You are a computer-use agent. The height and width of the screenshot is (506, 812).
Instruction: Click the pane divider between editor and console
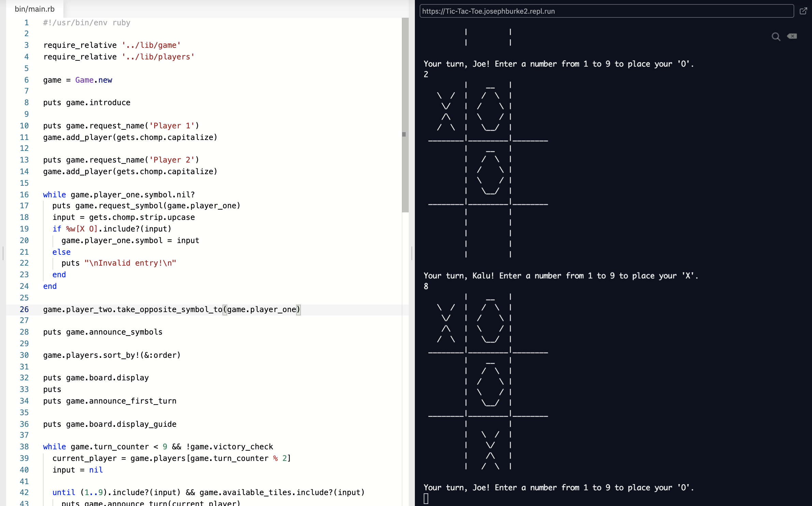(x=412, y=253)
